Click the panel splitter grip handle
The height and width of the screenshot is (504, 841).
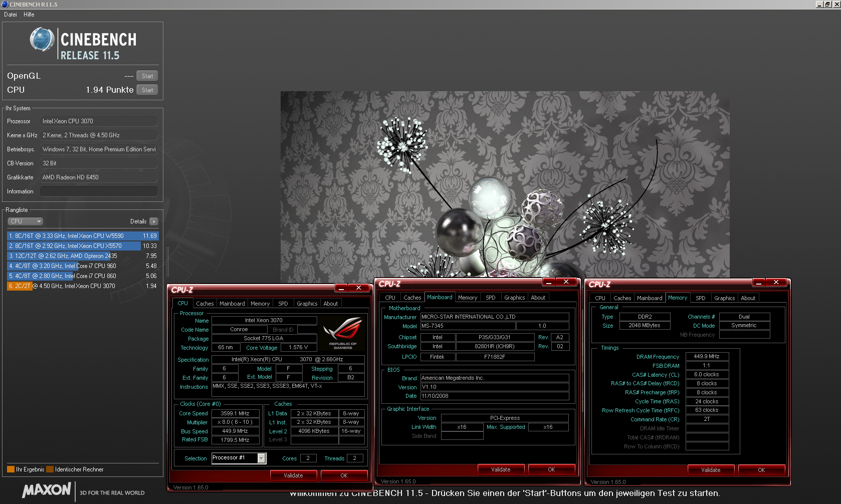coord(167,262)
